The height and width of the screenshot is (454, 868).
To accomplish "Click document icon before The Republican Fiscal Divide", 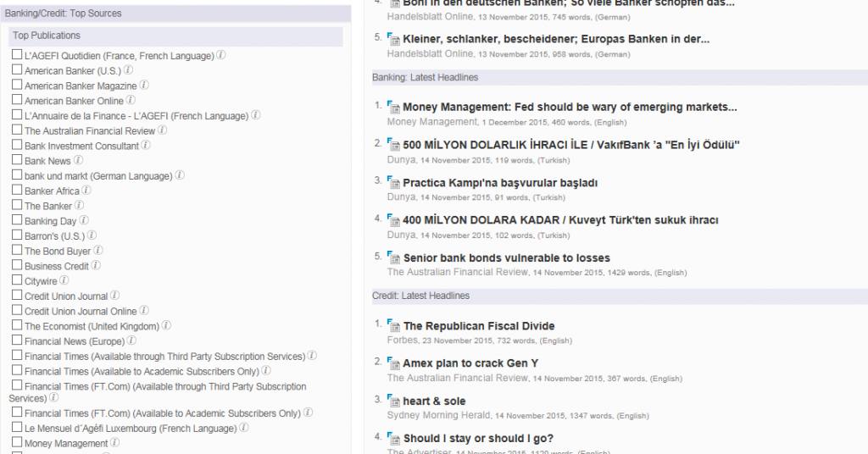I will point(392,325).
